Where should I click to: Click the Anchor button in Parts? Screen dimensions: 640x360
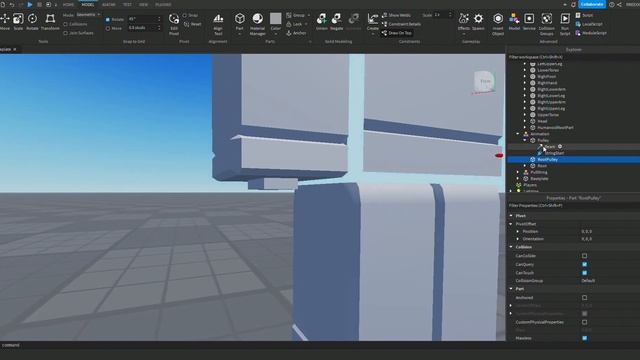click(x=296, y=33)
